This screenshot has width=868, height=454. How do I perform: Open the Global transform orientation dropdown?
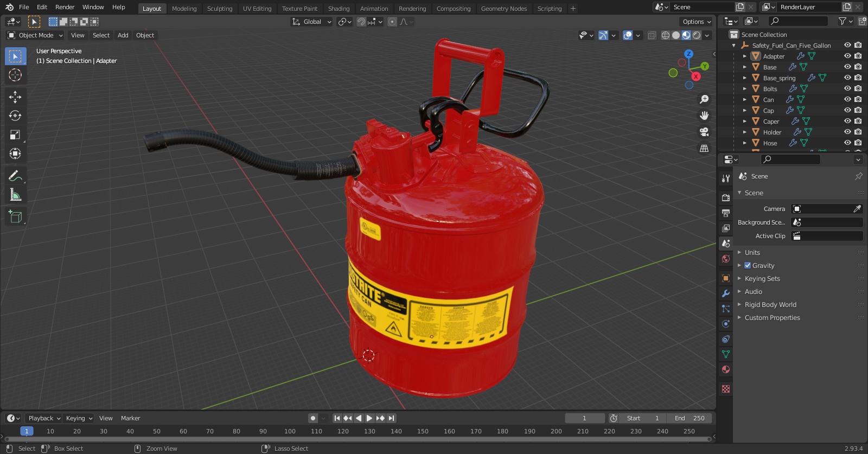tap(311, 22)
